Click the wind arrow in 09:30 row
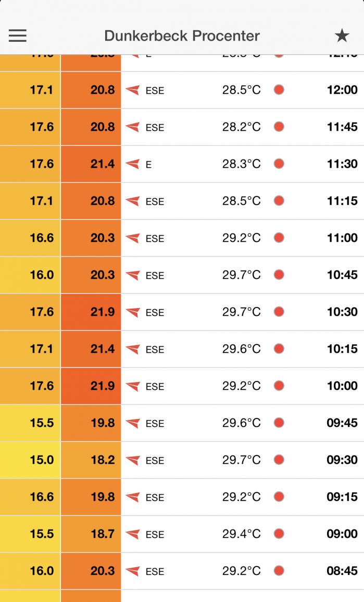The image size is (364, 602). [133, 460]
